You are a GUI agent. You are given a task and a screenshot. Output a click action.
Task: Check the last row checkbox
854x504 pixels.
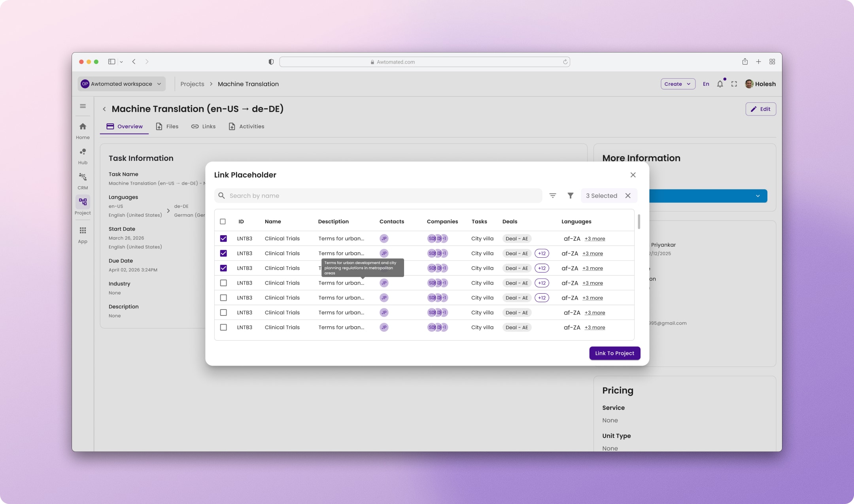click(223, 327)
